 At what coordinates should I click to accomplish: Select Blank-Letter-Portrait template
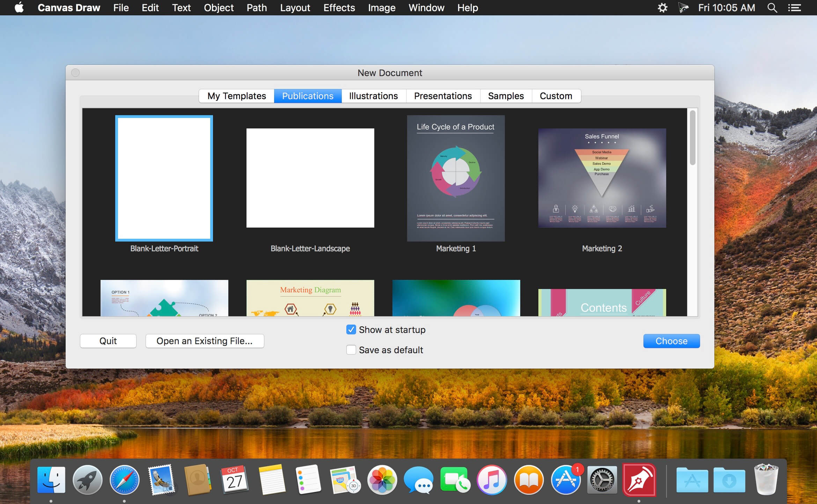coord(164,178)
